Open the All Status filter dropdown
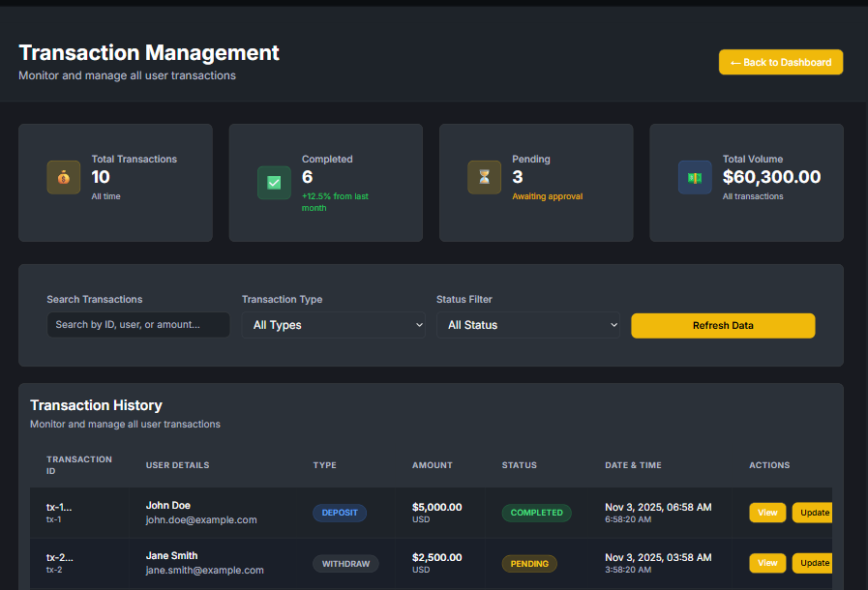This screenshot has width=868, height=590. (x=529, y=325)
